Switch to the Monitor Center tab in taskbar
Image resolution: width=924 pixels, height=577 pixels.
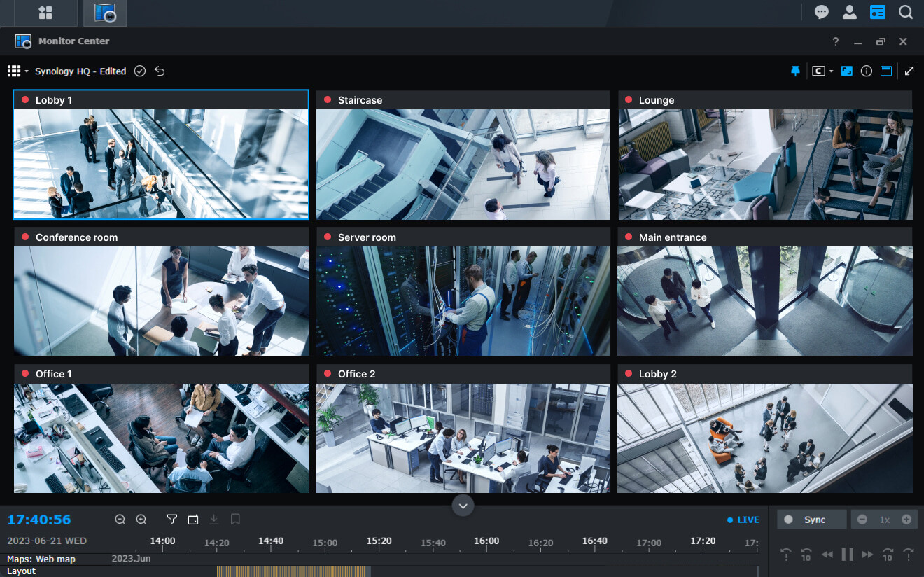pos(105,12)
